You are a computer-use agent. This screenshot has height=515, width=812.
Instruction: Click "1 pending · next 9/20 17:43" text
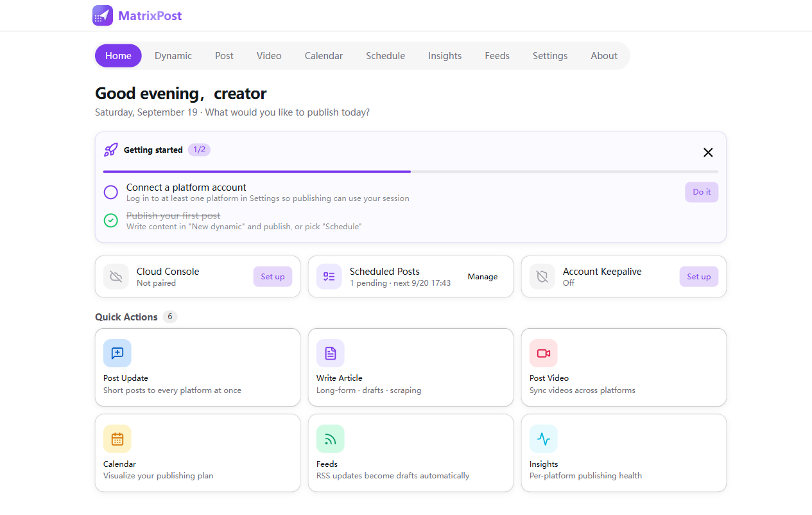tap(400, 283)
